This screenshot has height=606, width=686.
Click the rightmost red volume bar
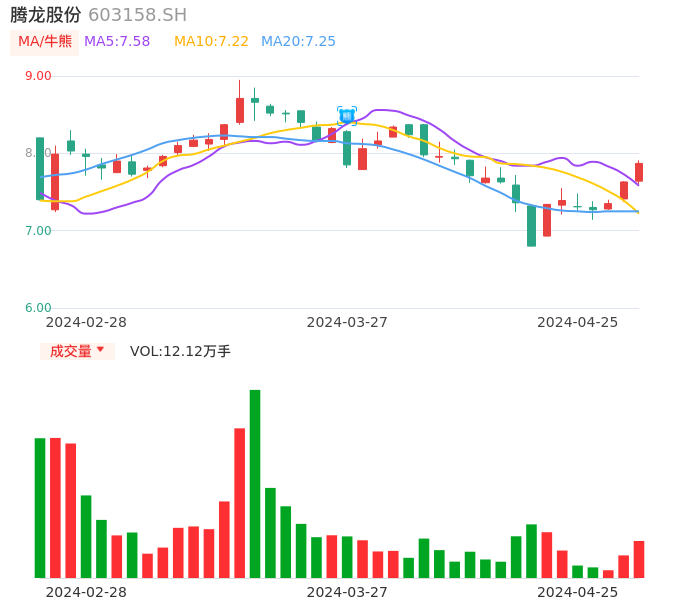(639, 559)
